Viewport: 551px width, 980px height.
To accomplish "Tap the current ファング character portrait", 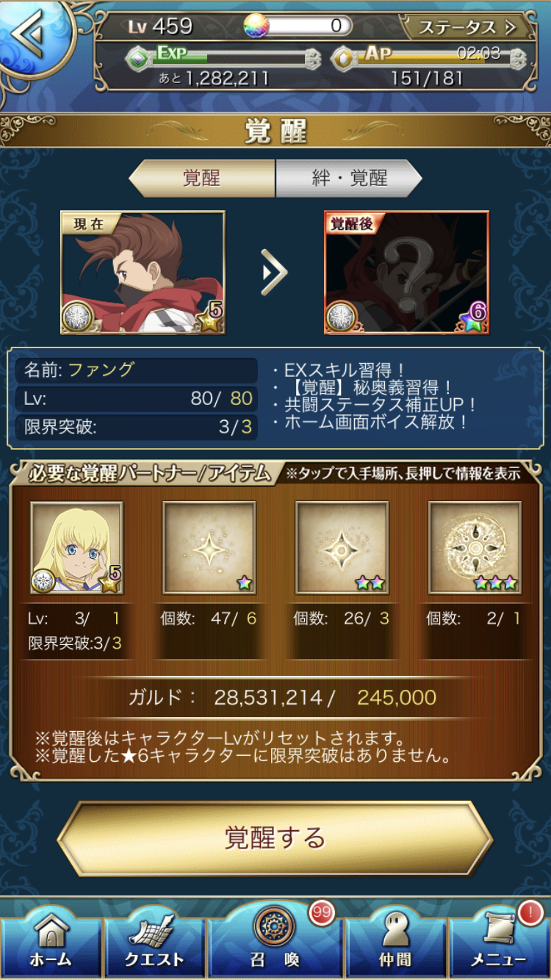I will (143, 273).
